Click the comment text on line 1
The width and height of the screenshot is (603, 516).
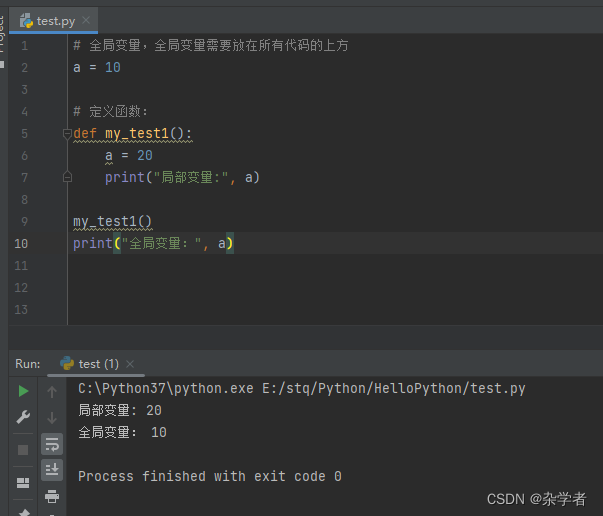(211, 46)
